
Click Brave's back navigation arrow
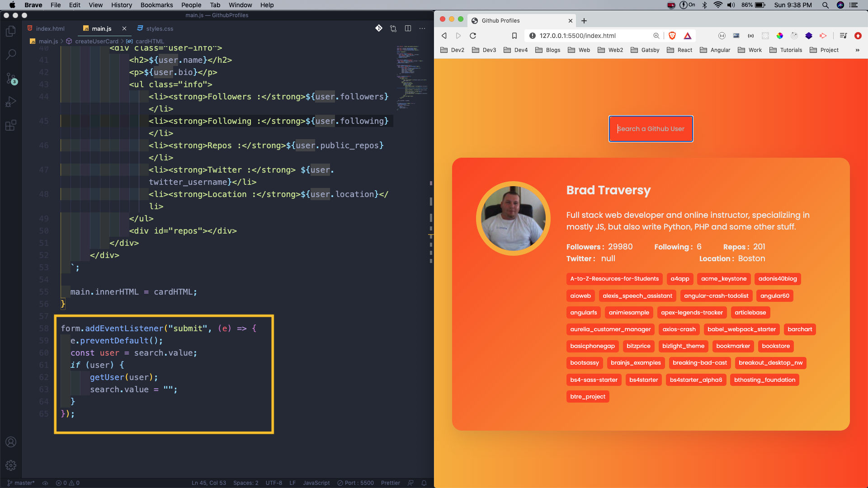(444, 36)
